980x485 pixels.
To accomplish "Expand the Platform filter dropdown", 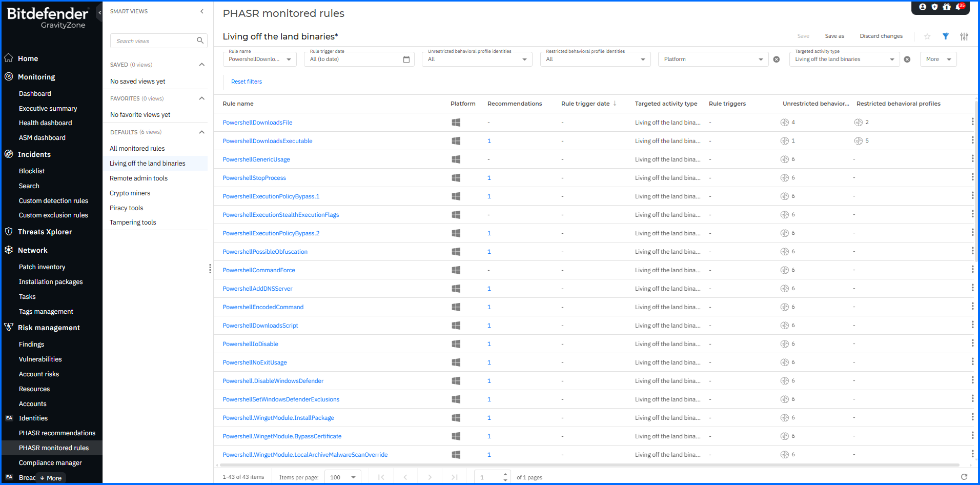I will coord(761,59).
